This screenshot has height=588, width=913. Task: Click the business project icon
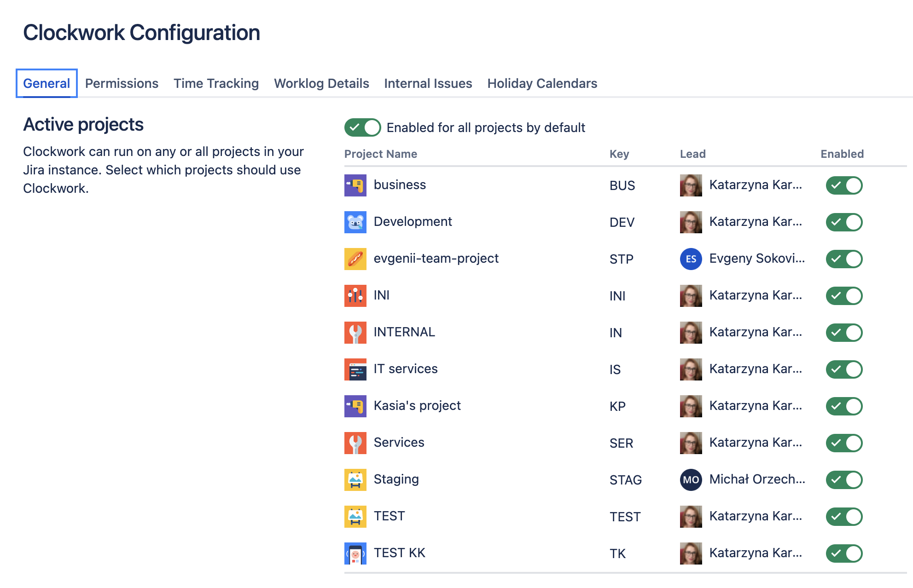pos(355,185)
